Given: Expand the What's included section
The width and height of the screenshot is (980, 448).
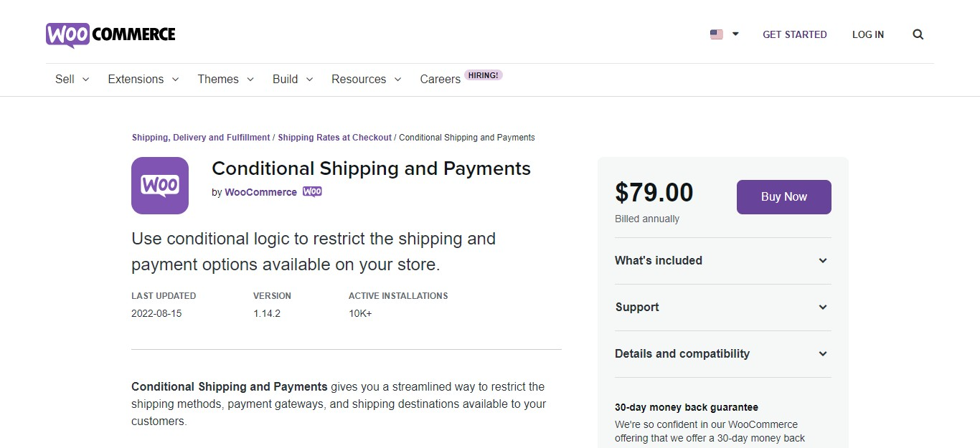Looking at the screenshot, I should coord(723,261).
